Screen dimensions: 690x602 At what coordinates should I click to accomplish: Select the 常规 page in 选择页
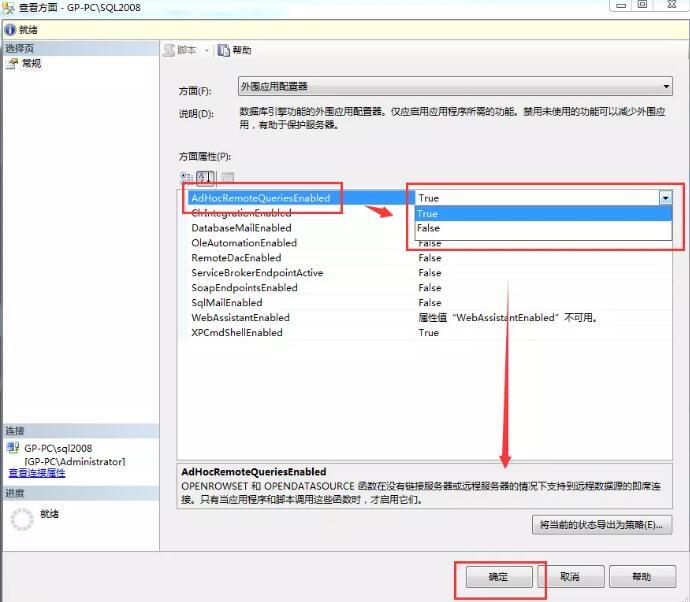32,63
